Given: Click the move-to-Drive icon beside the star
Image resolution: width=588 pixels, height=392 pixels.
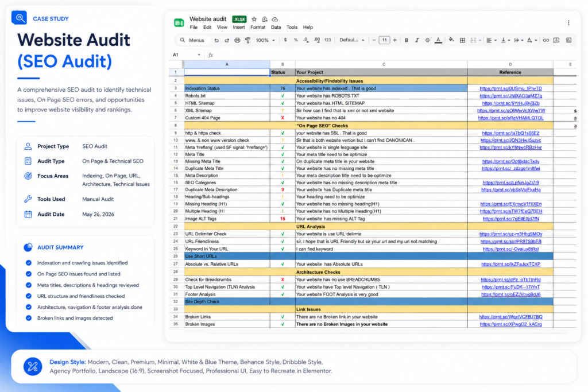Looking at the screenshot, I should tap(264, 19).
